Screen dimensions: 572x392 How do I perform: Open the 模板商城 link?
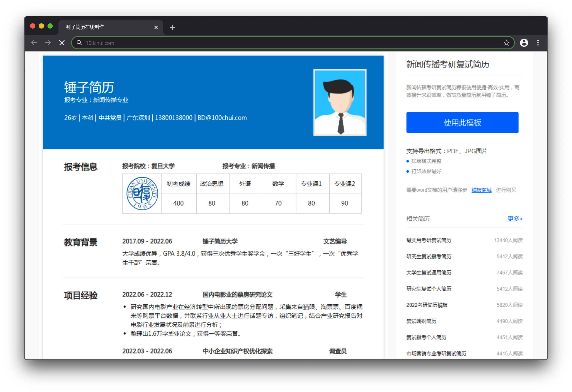pyautogui.click(x=481, y=190)
